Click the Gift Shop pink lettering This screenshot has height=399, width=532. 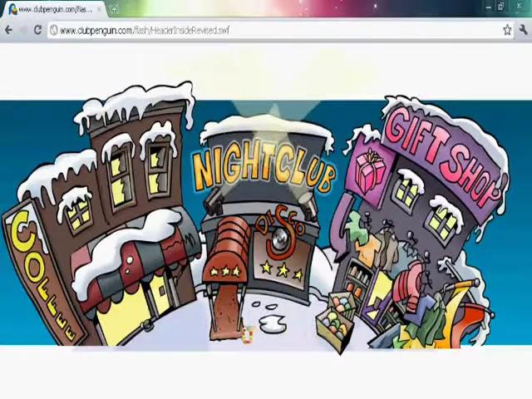coord(443,158)
